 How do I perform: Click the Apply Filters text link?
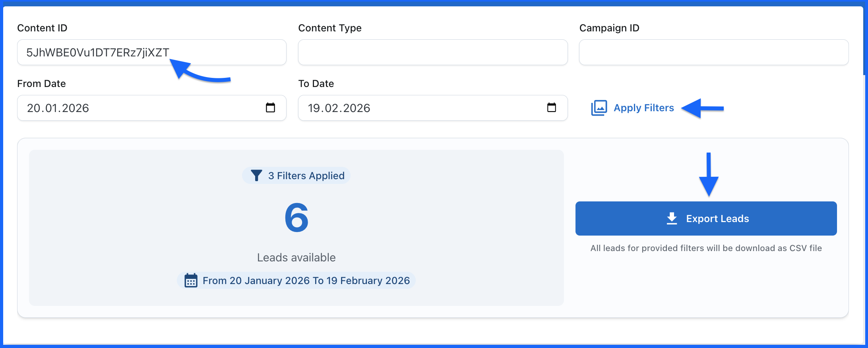coord(643,108)
